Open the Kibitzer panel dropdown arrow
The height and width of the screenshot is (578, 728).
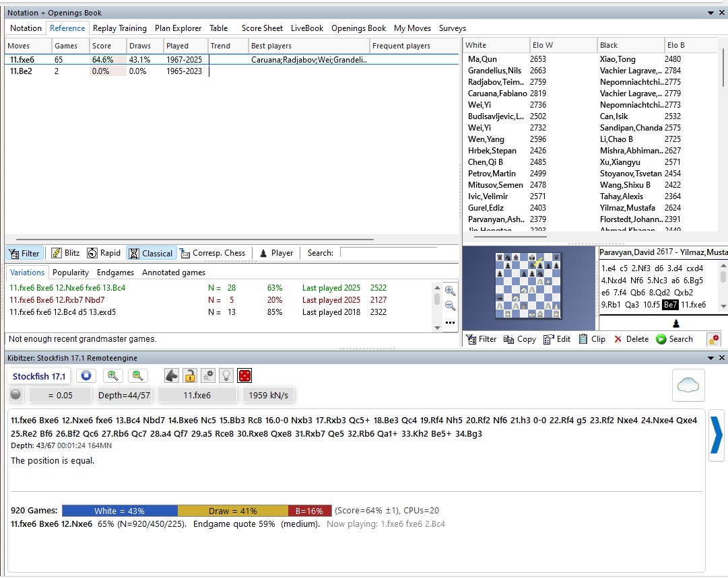tap(710, 358)
